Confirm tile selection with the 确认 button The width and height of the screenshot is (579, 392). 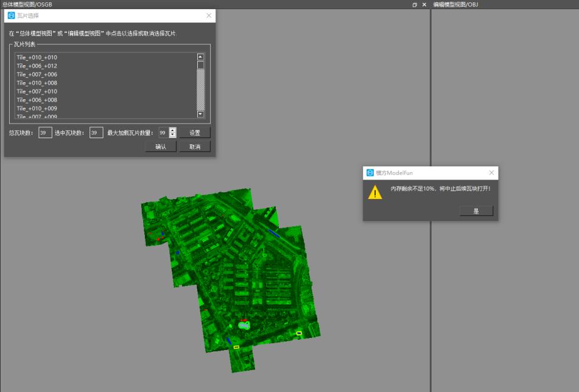161,147
